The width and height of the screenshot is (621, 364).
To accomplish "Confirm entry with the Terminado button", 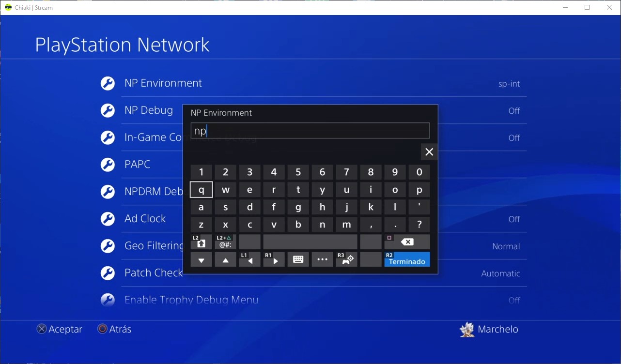I will 407,259.
